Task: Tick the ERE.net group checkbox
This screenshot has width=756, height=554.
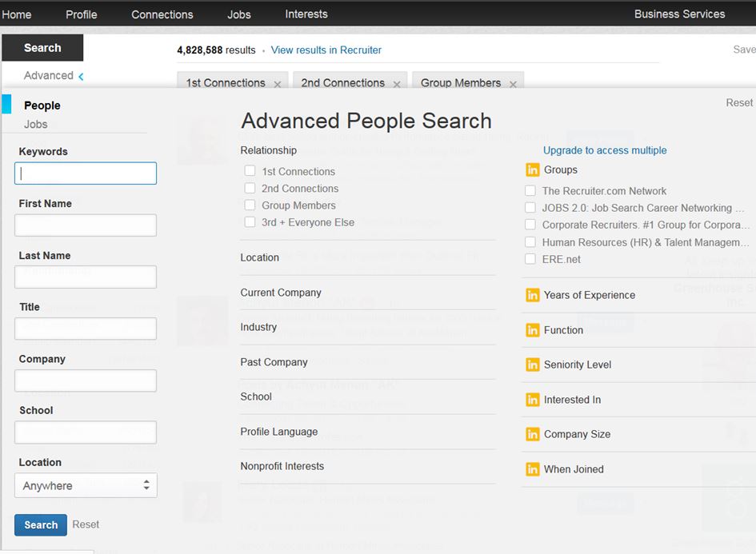Action: (530, 259)
